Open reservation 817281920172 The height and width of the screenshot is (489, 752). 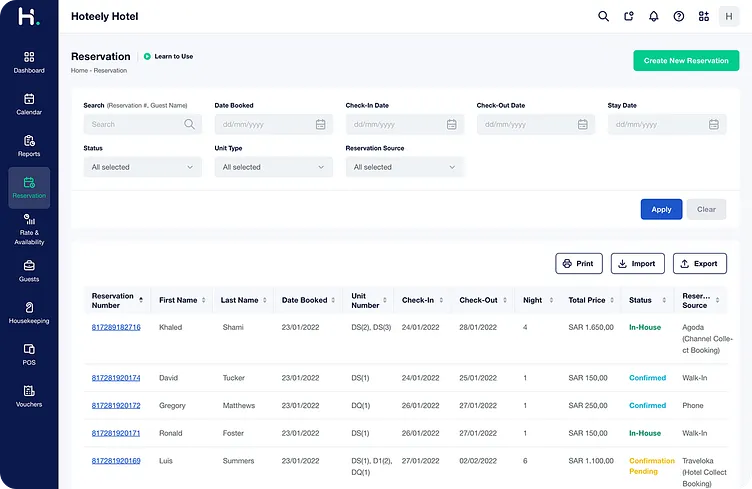(116, 406)
